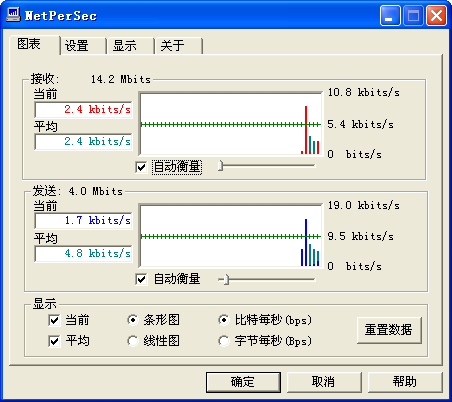Screen dimensions: 452x402
Task: Click the receive average 2.4 kbits/s field
Action: click(x=83, y=142)
